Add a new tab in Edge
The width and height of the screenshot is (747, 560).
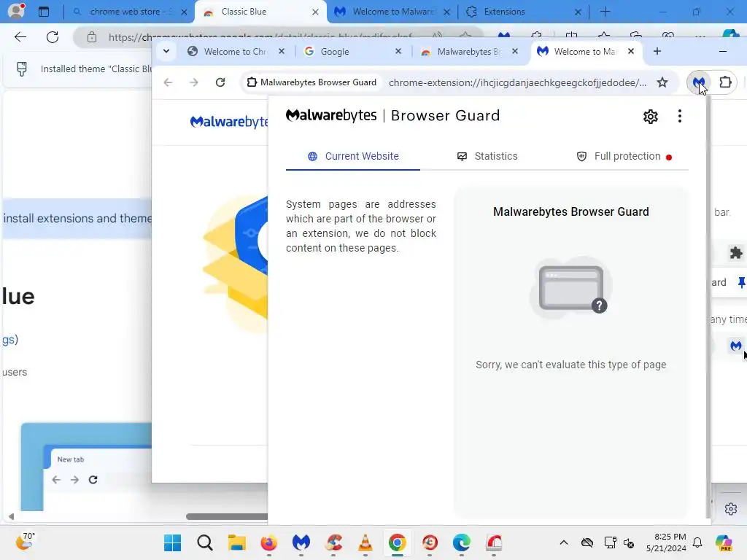click(605, 12)
